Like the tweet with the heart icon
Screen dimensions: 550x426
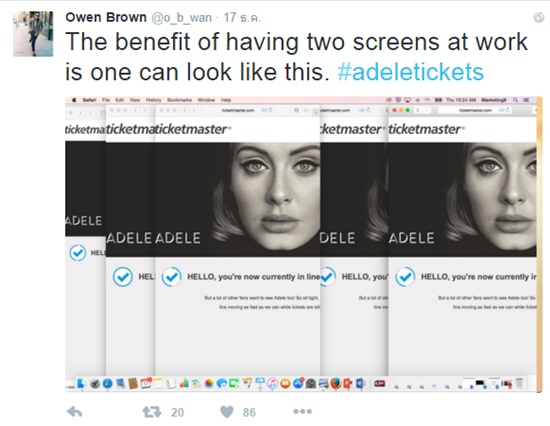[x=227, y=412]
